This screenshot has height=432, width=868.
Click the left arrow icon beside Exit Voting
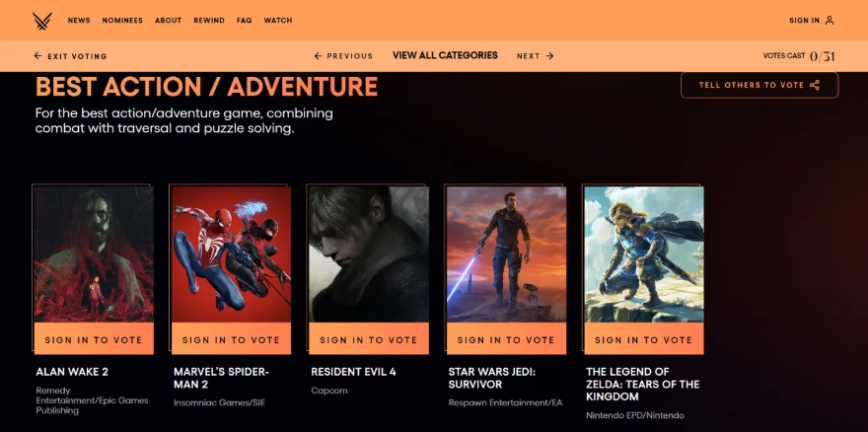[37, 56]
